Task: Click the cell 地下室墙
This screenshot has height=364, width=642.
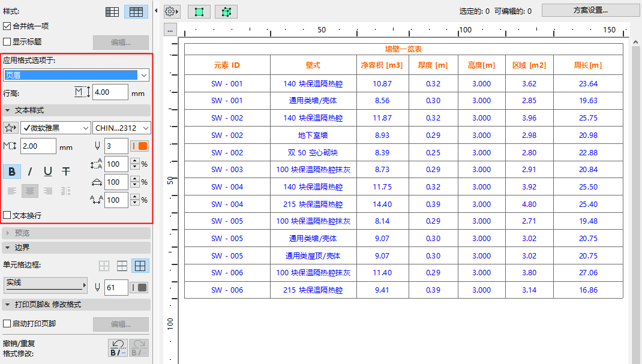Action: coord(313,136)
